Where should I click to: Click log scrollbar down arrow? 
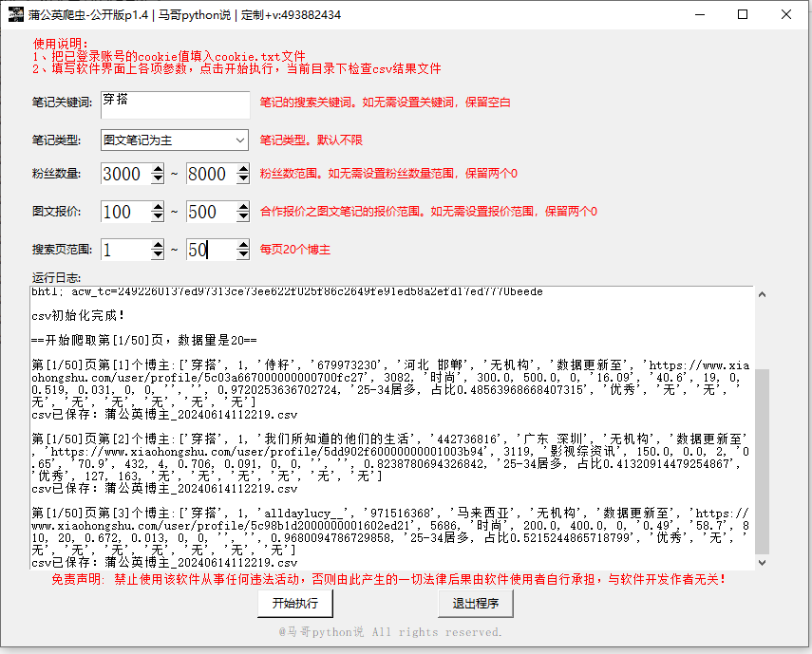tap(762, 563)
